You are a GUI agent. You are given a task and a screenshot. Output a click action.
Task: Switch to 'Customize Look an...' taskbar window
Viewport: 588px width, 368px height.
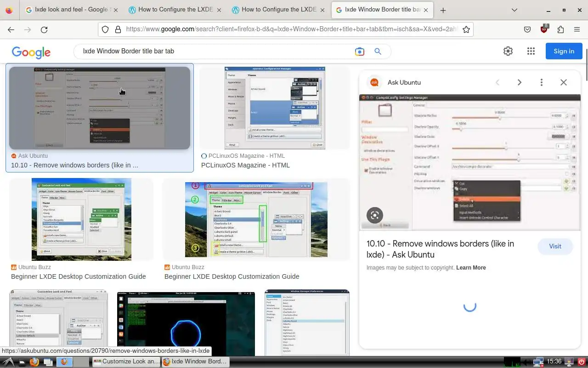[x=126, y=362]
